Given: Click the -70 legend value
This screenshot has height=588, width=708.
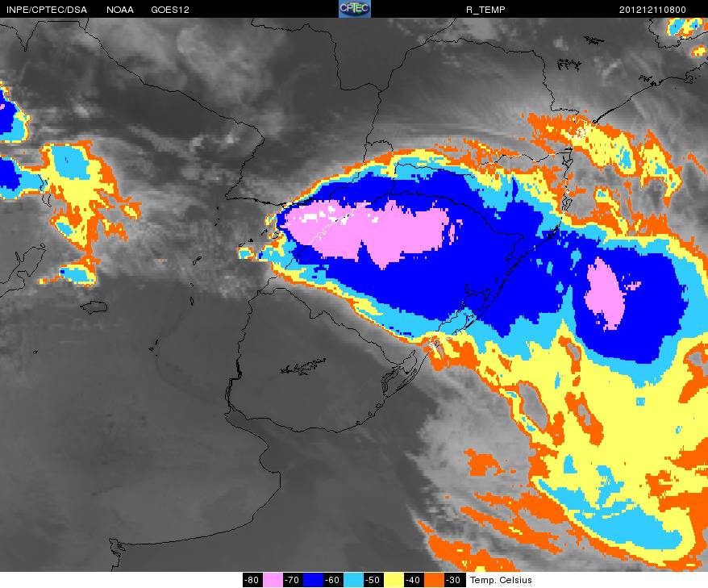Looking at the screenshot, I should (x=293, y=580).
